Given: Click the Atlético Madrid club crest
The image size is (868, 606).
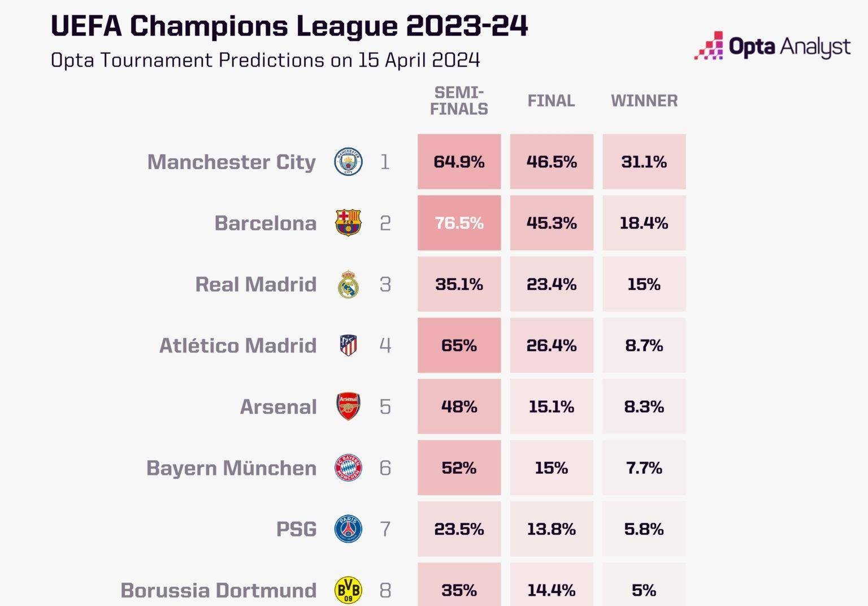Looking at the screenshot, I should coord(348,345).
